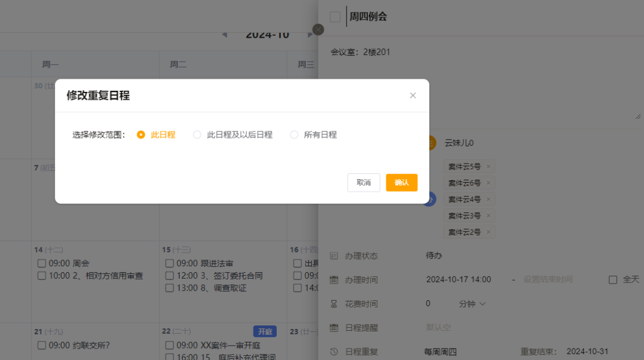
Task: Toggle the 全天 all-day checkbox
Action: [x=613, y=279]
